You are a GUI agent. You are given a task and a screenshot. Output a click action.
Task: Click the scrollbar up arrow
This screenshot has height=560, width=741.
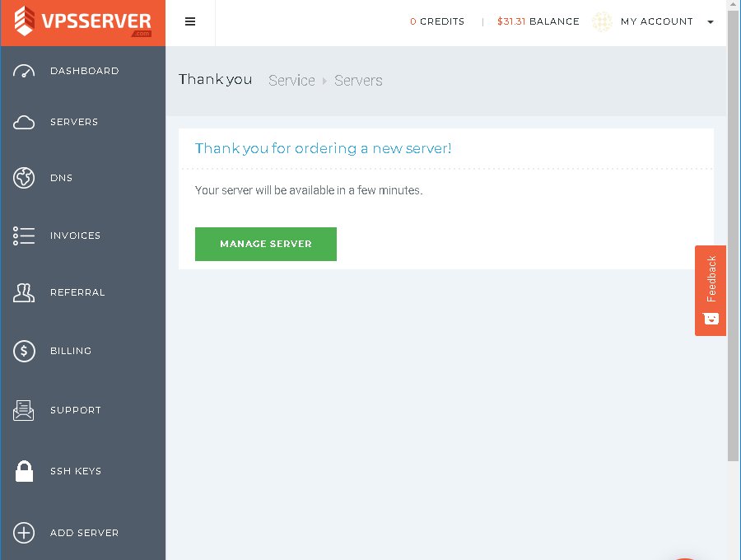[x=733, y=4]
